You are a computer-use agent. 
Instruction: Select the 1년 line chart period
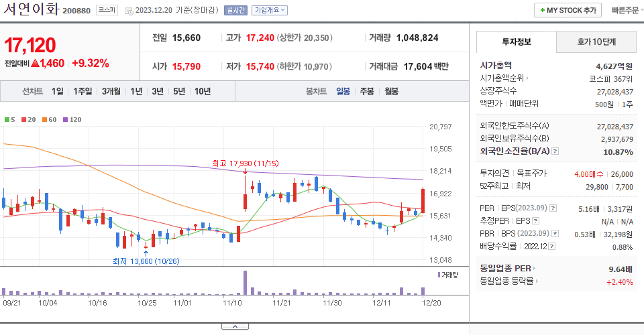136,91
